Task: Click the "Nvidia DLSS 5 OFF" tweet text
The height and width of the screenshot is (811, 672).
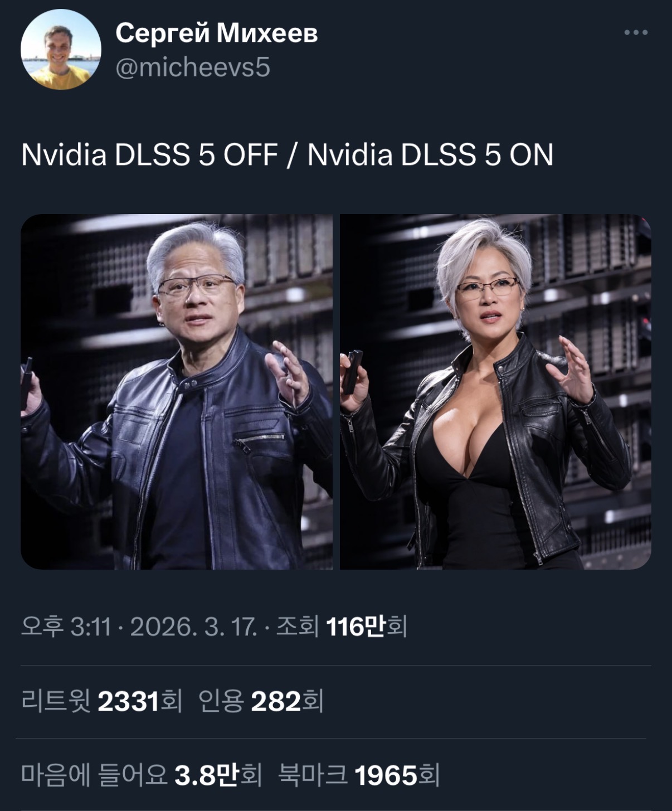Action: click(x=149, y=154)
